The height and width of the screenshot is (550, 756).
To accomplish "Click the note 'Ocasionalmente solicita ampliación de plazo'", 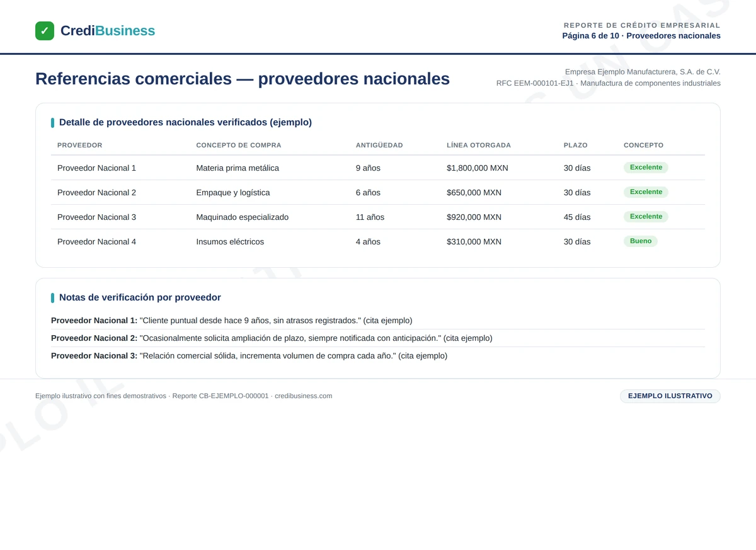I will point(272,338).
